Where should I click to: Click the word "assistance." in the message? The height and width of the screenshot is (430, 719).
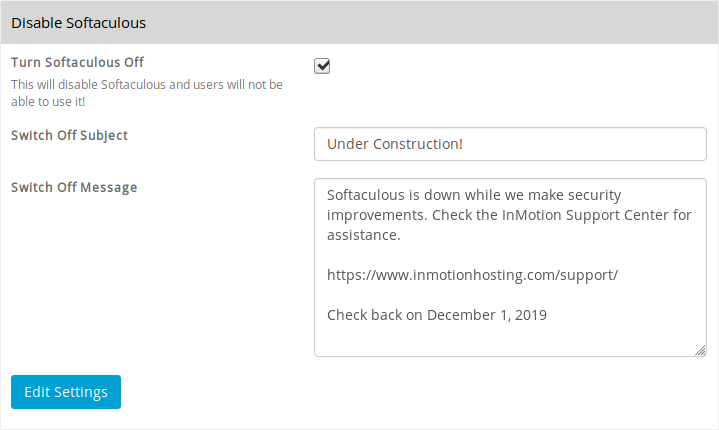point(363,235)
